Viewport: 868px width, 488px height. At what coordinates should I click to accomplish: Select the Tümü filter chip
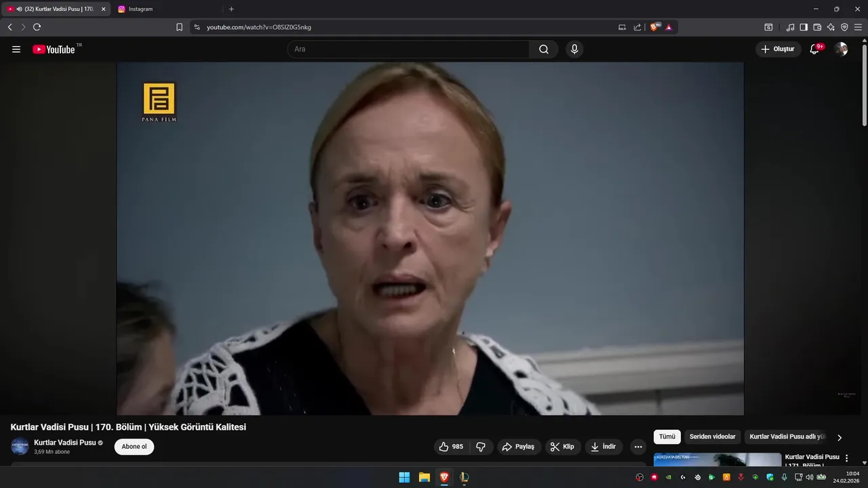pyautogui.click(x=667, y=437)
